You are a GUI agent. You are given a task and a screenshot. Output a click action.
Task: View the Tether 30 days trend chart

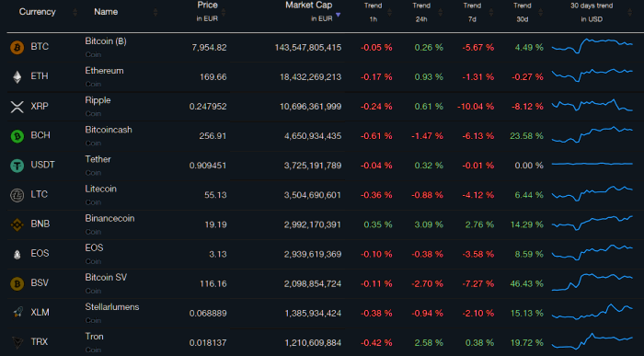pyautogui.click(x=592, y=164)
